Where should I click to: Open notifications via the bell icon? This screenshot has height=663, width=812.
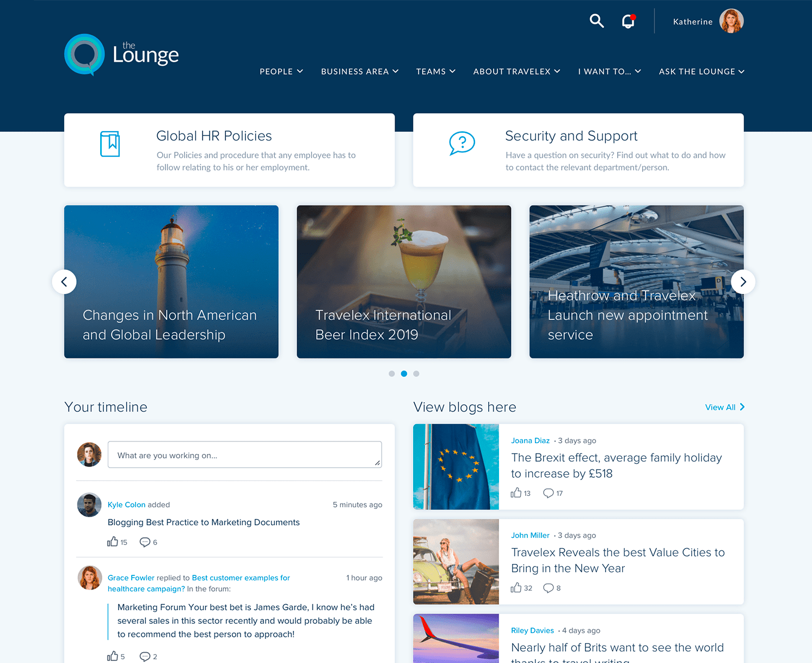point(628,21)
